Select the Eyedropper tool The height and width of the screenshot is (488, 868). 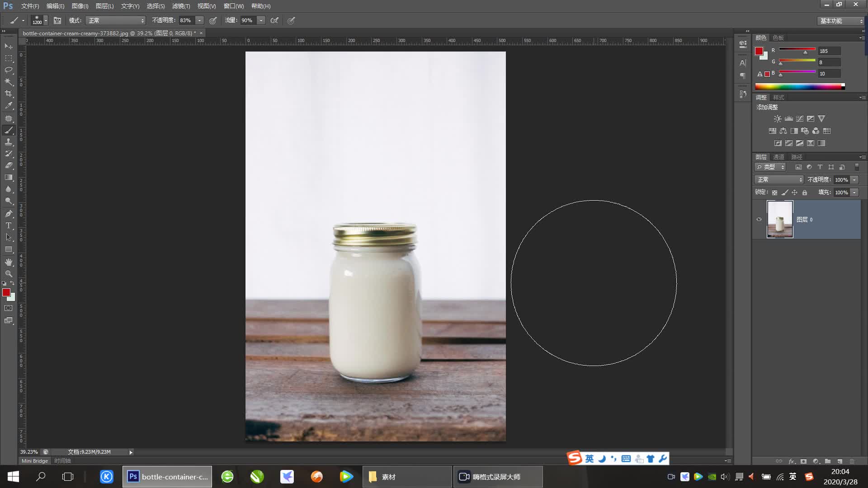(9, 106)
